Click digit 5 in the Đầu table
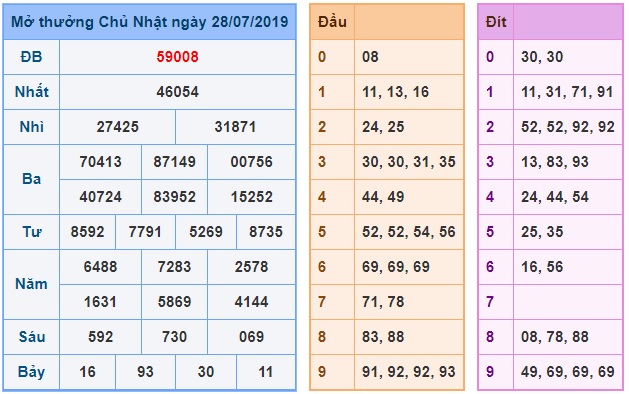 (x=322, y=232)
